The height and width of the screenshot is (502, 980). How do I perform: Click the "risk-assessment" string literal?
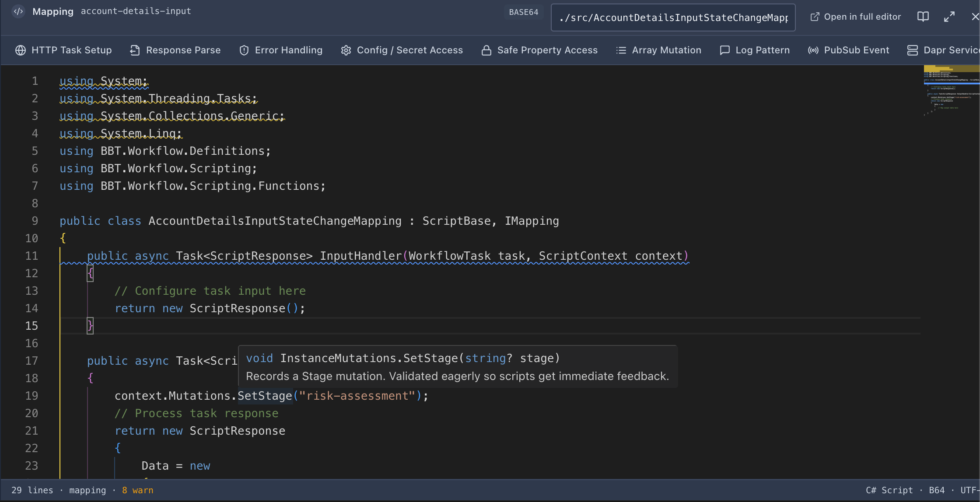click(357, 396)
